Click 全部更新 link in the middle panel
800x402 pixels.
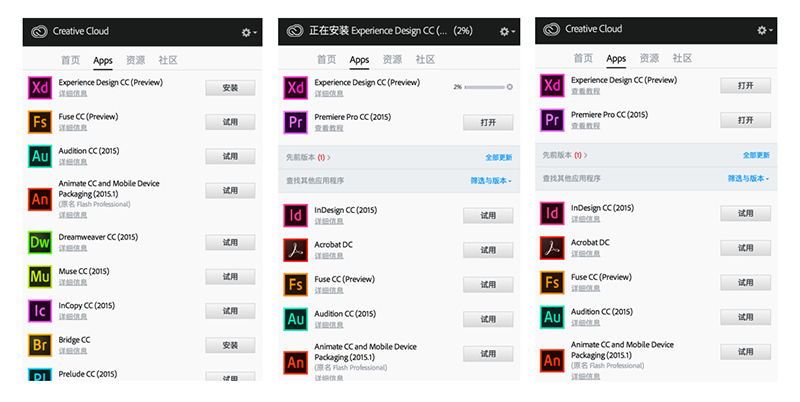pos(498,157)
